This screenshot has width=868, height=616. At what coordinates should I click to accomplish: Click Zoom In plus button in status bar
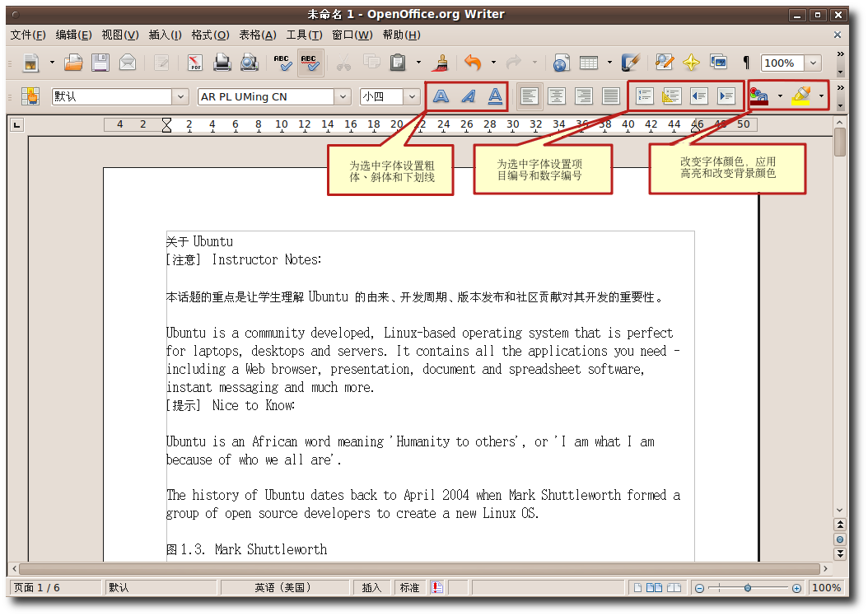(x=796, y=588)
